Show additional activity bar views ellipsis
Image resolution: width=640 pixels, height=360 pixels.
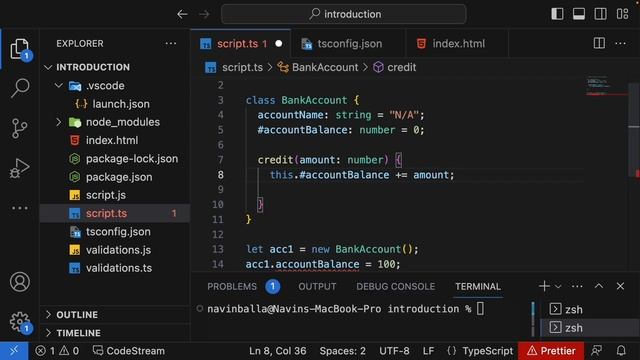coord(20,208)
